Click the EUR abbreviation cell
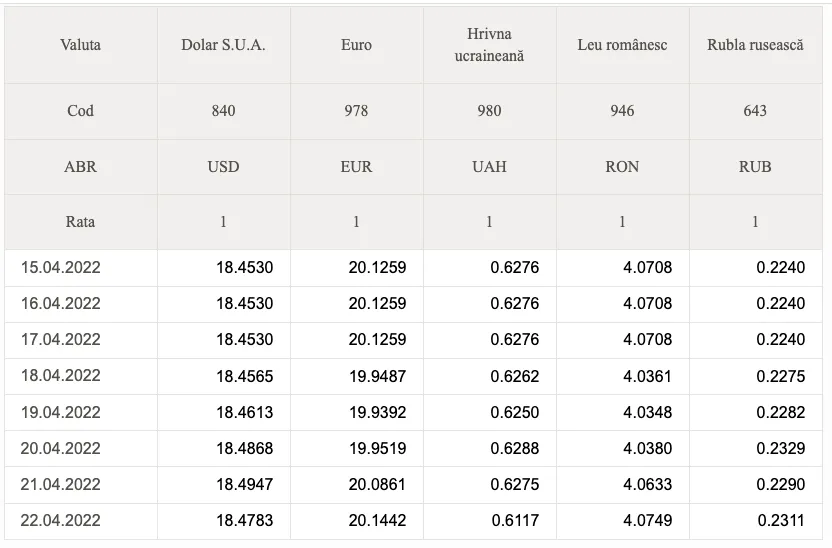The width and height of the screenshot is (832, 548). click(357, 167)
